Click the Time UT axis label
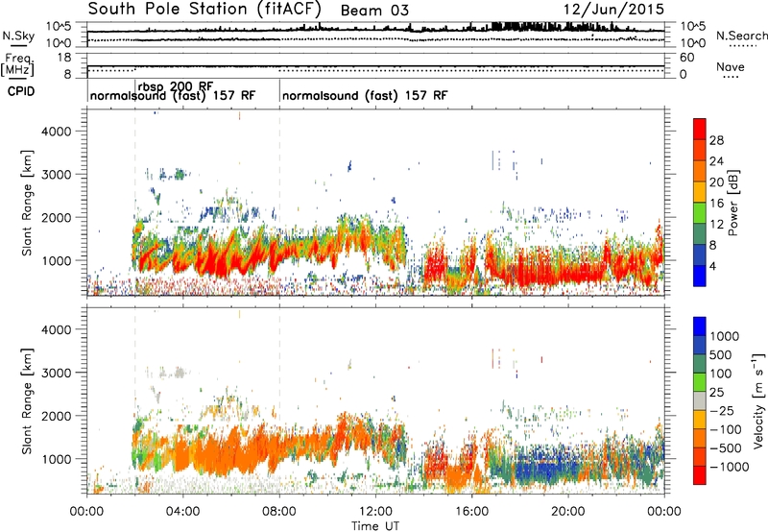 click(x=375, y=525)
